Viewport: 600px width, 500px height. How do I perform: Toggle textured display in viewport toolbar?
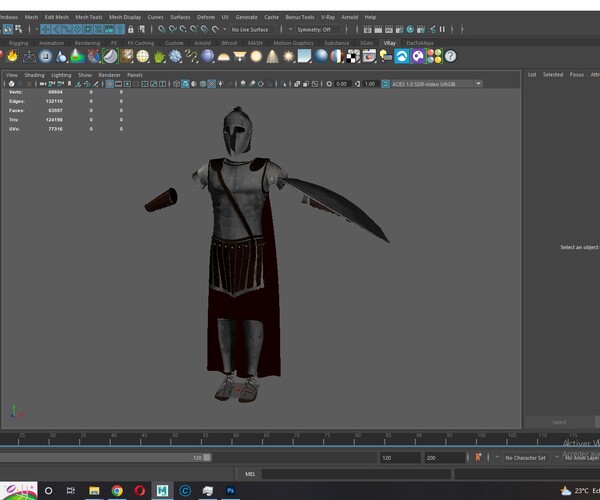click(x=212, y=84)
